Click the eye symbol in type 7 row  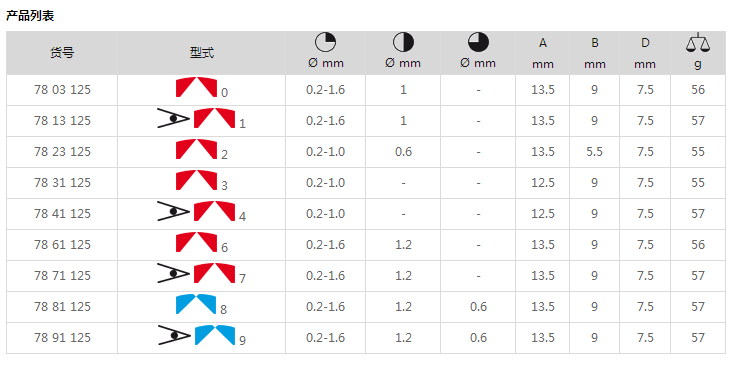pos(173,273)
